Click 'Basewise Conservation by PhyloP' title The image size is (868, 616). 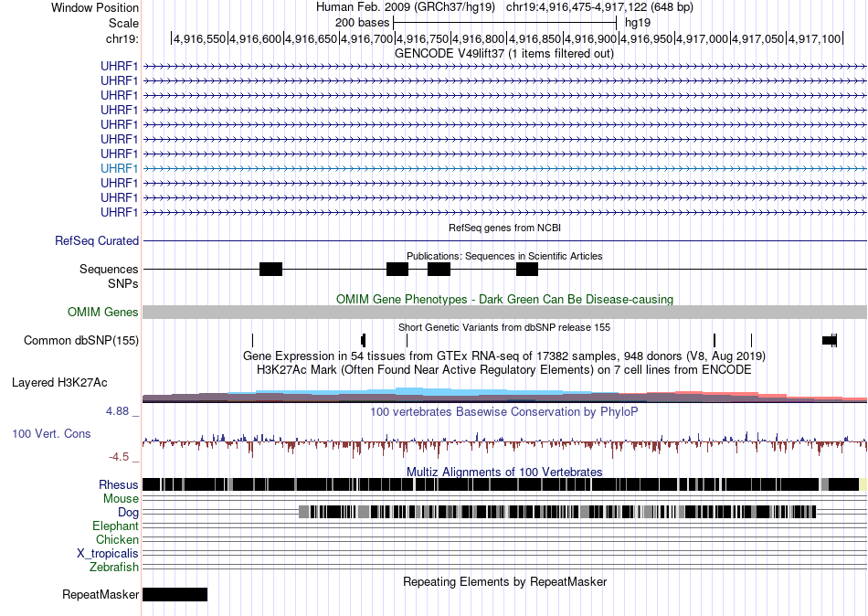tap(504, 411)
